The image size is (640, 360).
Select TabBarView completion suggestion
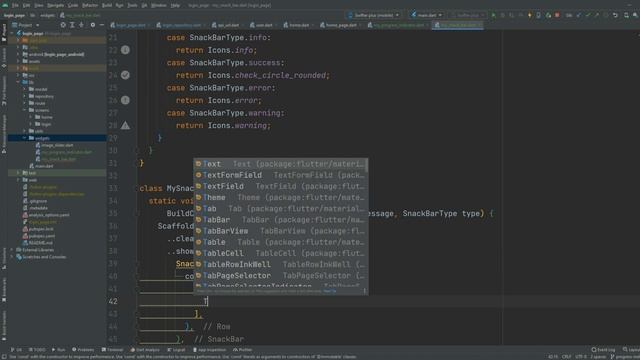280,231
